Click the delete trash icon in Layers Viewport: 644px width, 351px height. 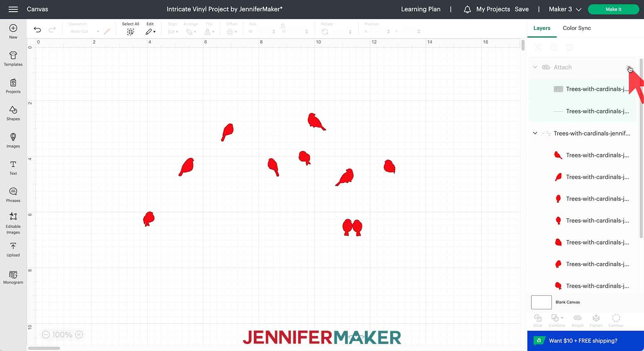click(x=569, y=48)
